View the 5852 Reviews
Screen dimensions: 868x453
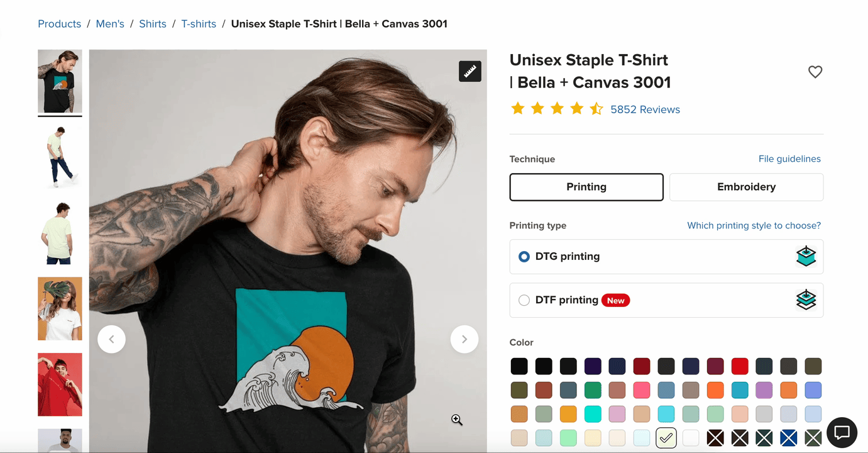tap(645, 109)
